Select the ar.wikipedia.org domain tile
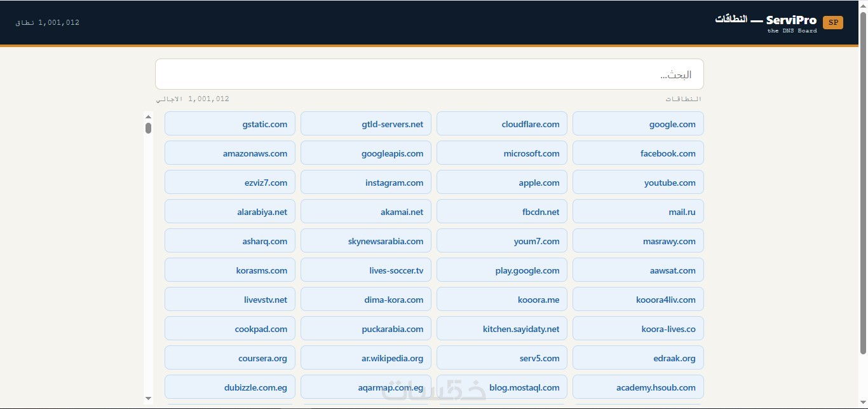This screenshot has width=868, height=409. point(366,358)
